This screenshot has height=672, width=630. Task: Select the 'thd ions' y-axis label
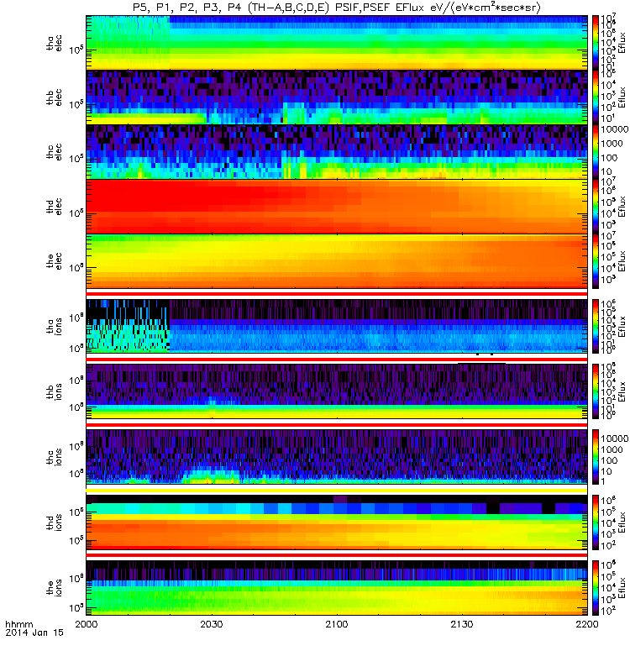(x=55, y=522)
